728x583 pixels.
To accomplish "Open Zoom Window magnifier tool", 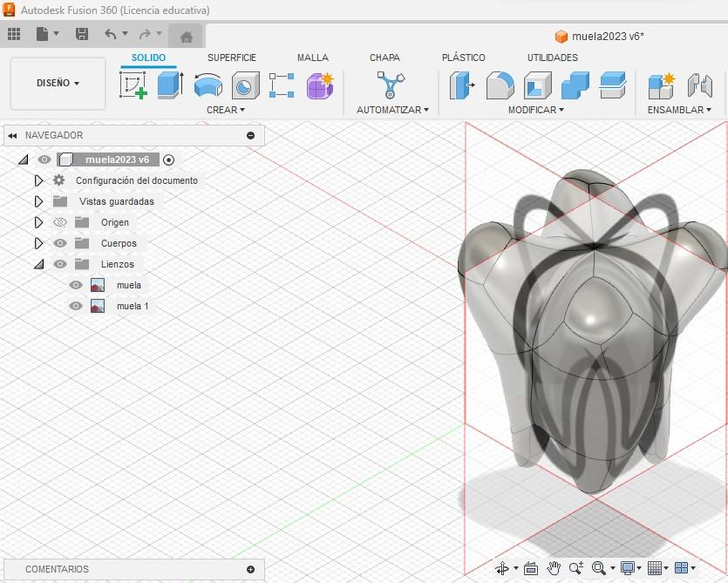I will click(x=599, y=567).
